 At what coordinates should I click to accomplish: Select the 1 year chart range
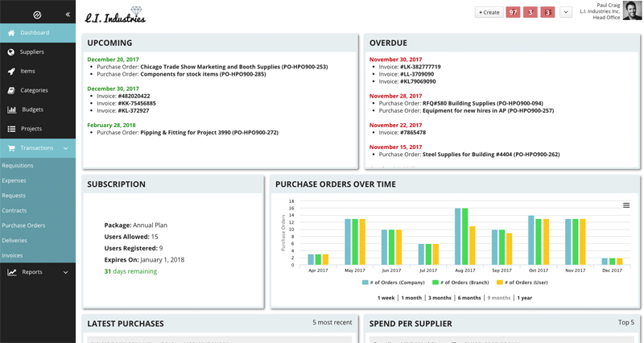(x=525, y=298)
